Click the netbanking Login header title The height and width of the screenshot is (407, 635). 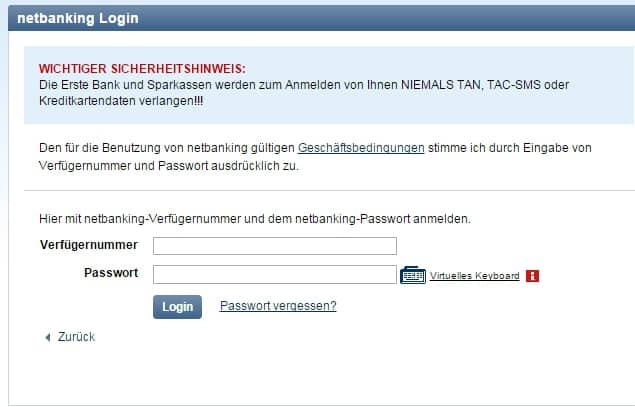[78, 18]
